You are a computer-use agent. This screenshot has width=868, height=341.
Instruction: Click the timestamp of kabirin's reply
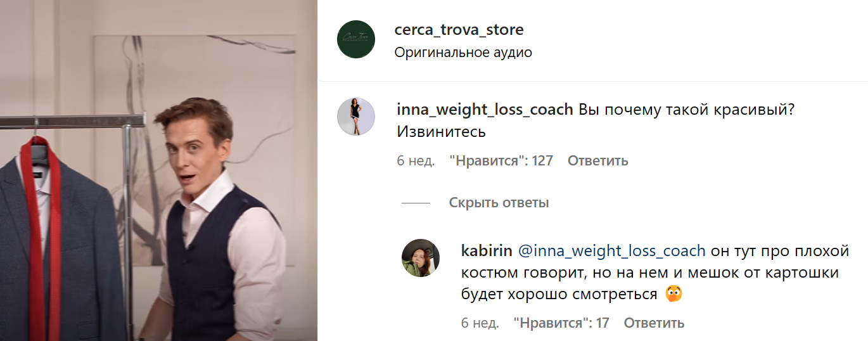pos(480,323)
